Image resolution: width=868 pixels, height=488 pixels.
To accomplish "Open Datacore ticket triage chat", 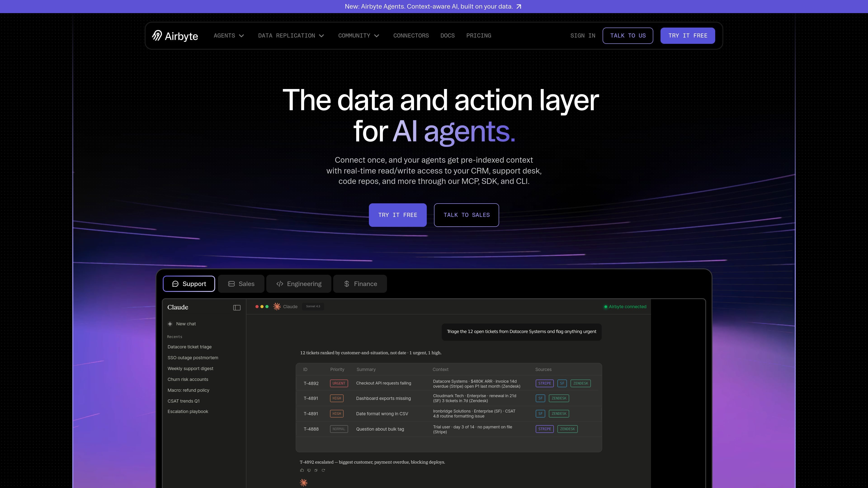I will [190, 347].
